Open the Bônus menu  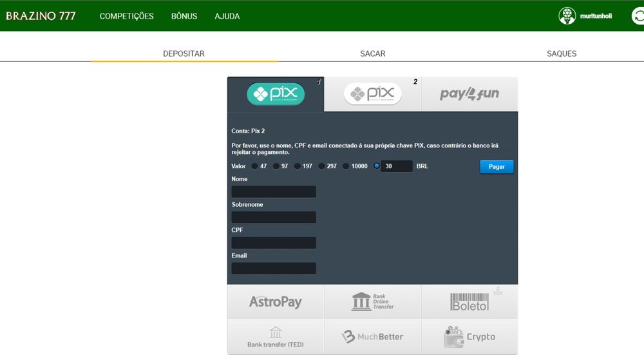point(184,16)
